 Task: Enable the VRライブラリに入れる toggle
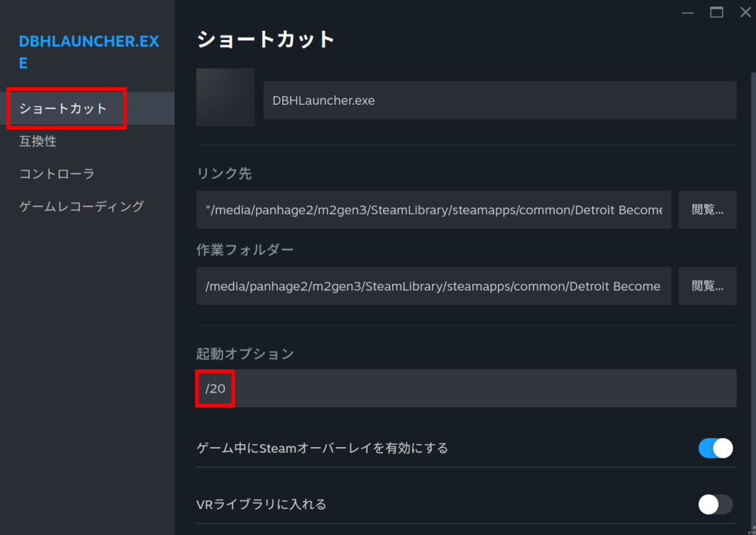pos(715,505)
